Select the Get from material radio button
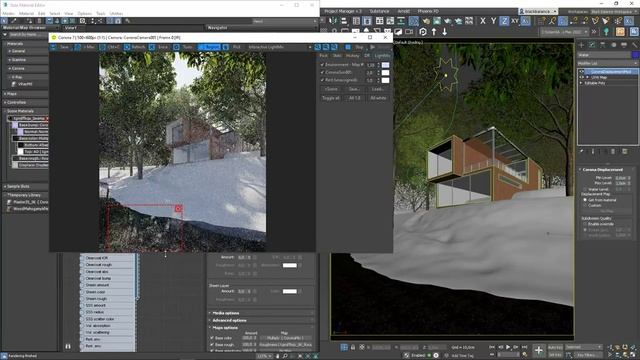Viewport: 640px width, 360px height. 585,200
